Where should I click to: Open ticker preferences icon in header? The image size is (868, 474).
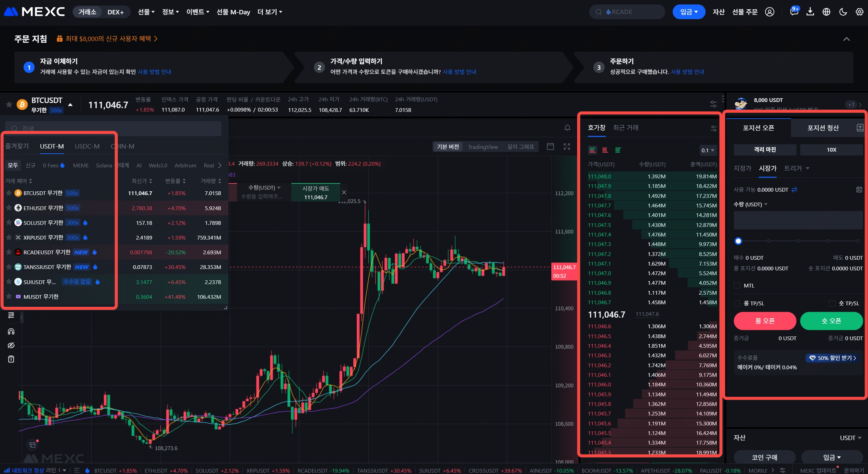tap(713, 104)
